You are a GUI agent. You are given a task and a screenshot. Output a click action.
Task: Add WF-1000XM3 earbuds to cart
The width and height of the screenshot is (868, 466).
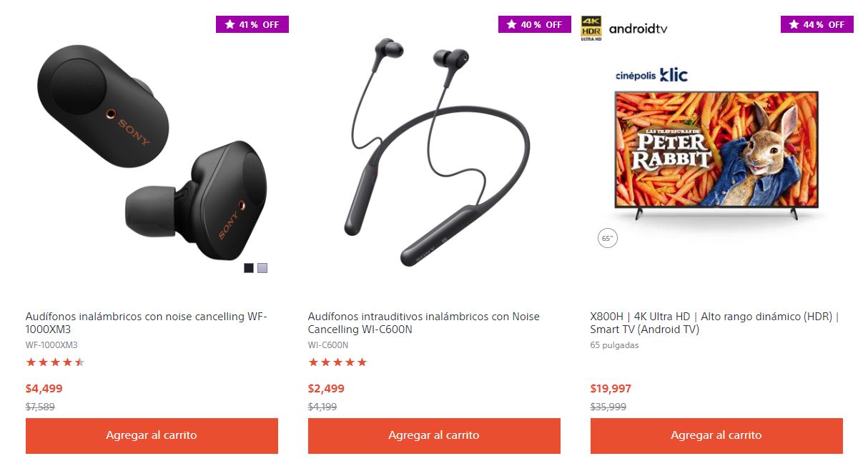click(x=152, y=435)
